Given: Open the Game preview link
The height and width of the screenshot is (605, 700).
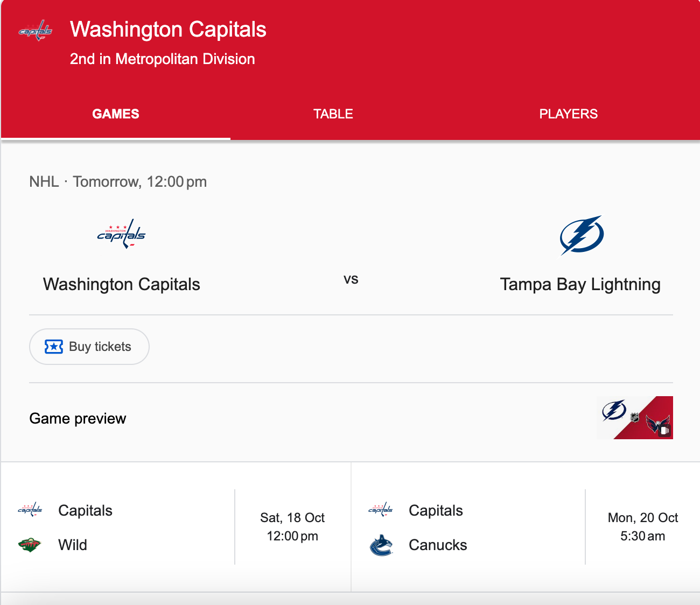Looking at the screenshot, I should 78,418.
